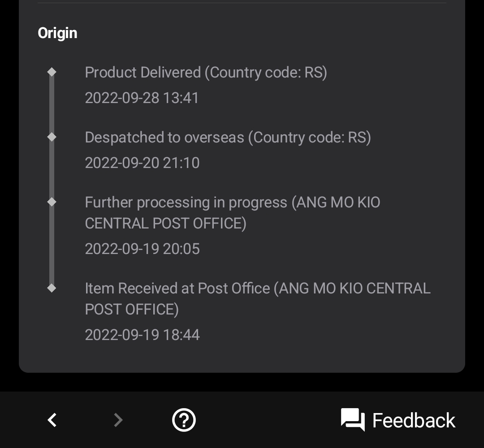
Task: Tap Item Received at Post Office entry
Action: click(x=258, y=299)
